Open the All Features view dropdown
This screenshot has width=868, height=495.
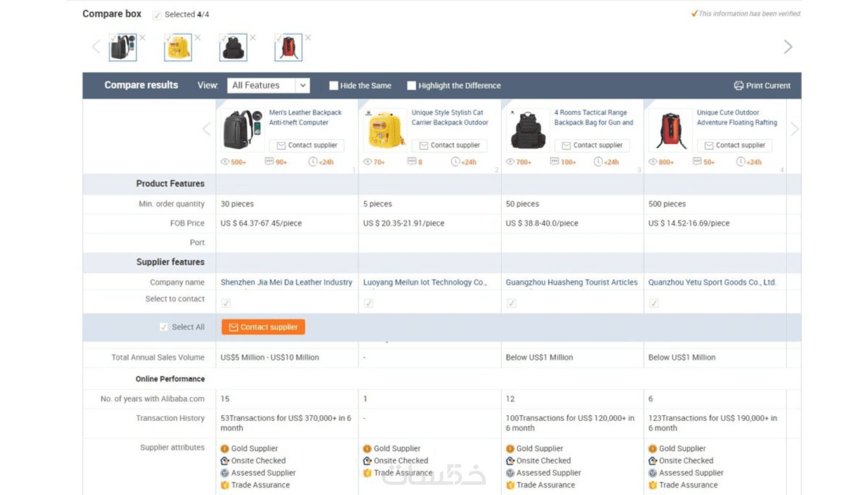click(x=269, y=86)
